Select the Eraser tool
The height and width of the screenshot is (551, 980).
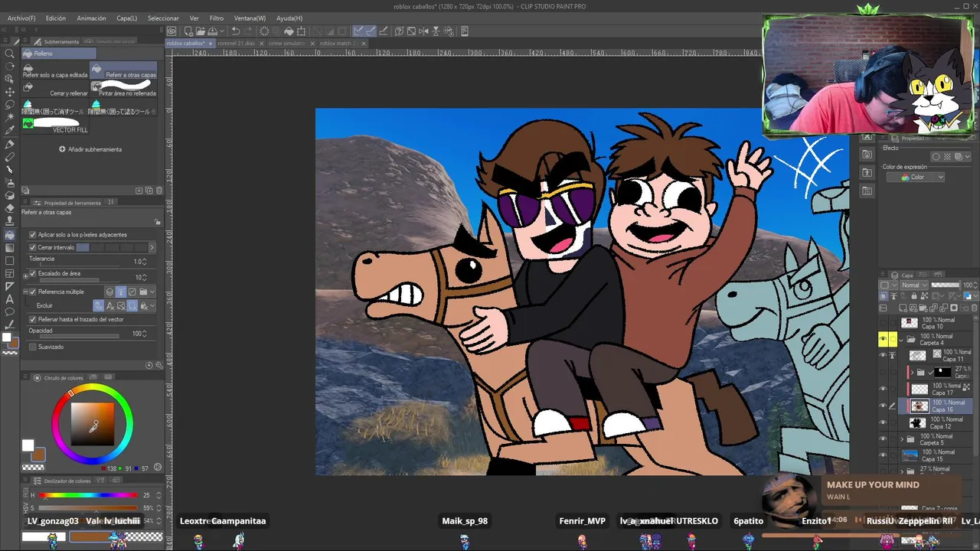pyautogui.click(x=10, y=209)
